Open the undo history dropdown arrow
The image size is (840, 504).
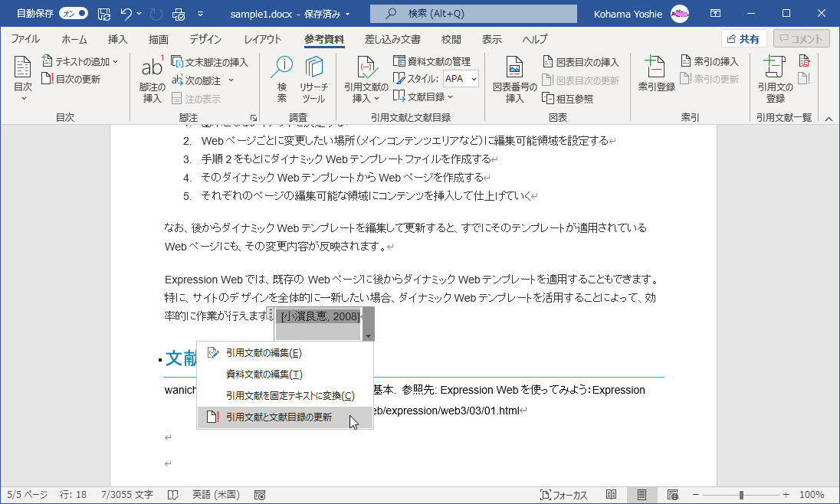139,14
